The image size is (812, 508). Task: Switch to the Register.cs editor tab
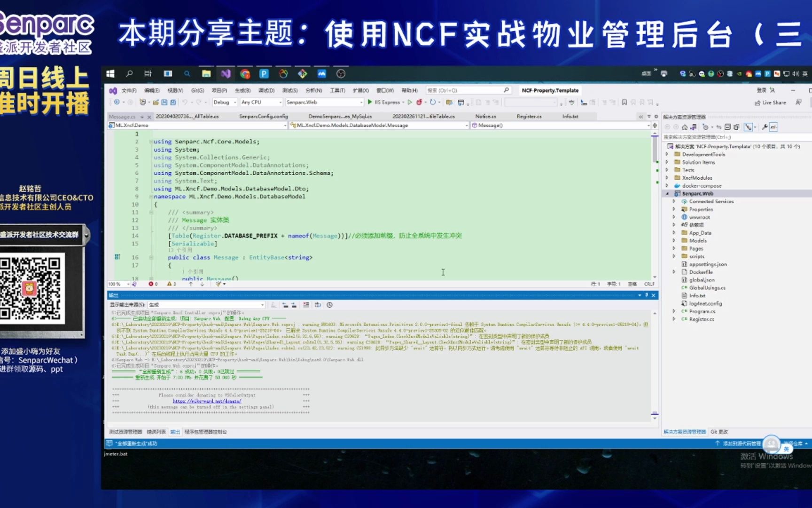[x=529, y=116]
